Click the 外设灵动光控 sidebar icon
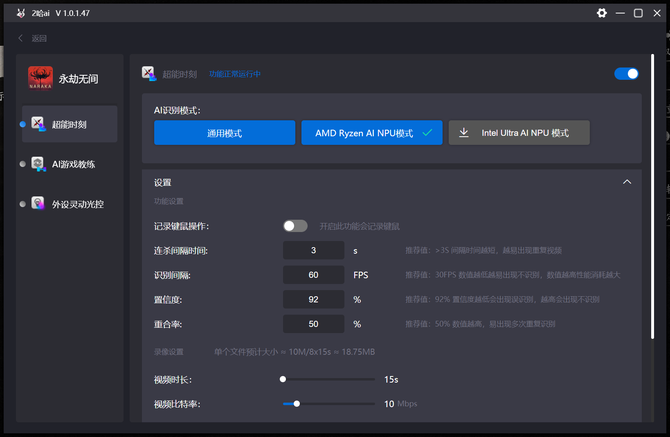The height and width of the screenshot is (437, 670). click(38, 203)
